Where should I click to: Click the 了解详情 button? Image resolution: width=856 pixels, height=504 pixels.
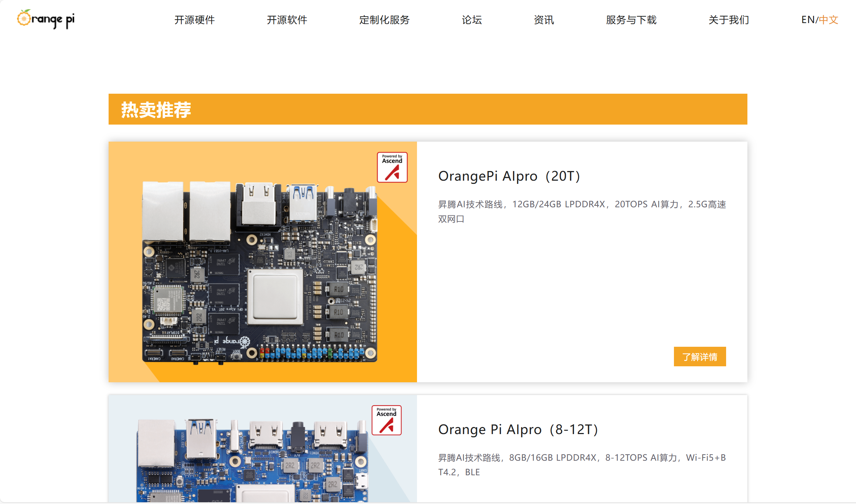click(x=699, y=356)
